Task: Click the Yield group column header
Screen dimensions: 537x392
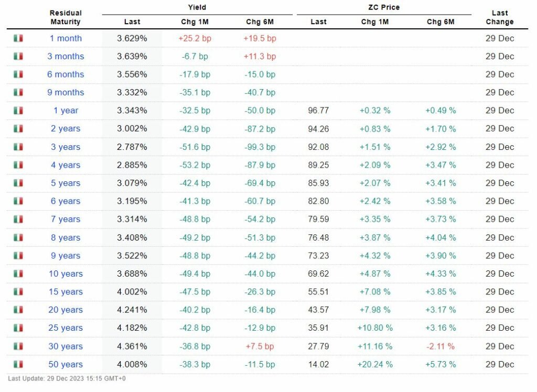Action: [197, 7]
